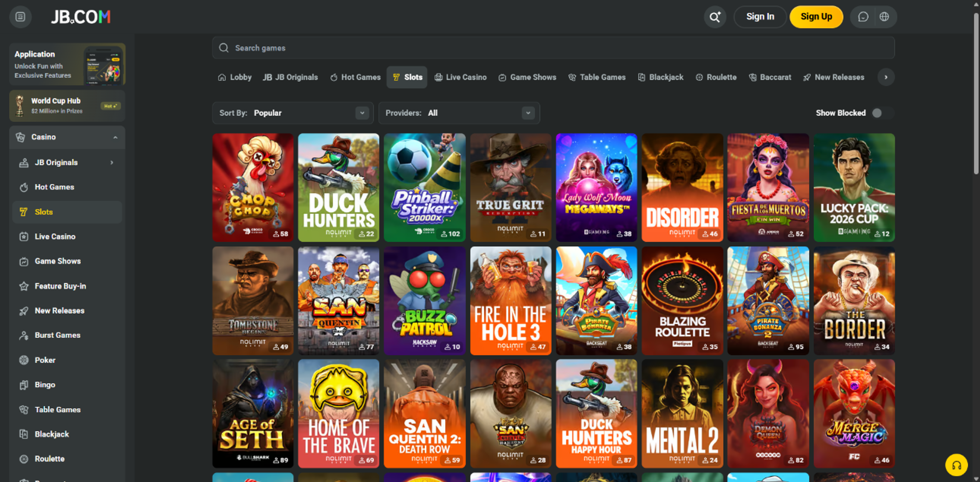Switch to the JB Originals tab

pyautogui.click(x=290, y=77)
